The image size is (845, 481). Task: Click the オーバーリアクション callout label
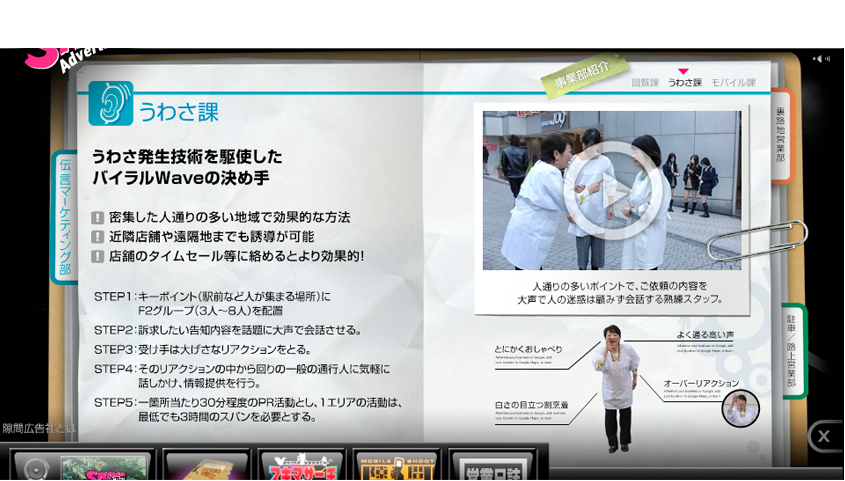701,383
